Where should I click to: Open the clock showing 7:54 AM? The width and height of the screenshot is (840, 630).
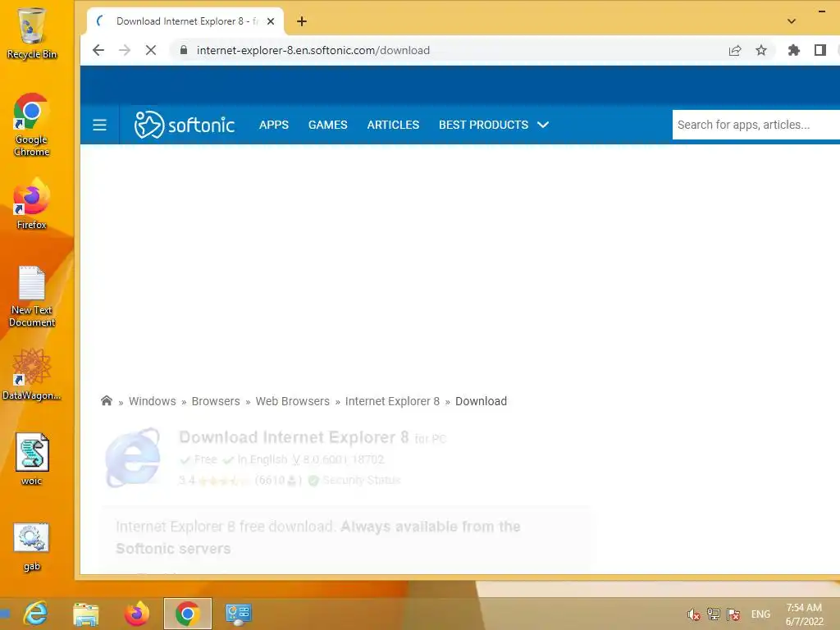point(804,614)
